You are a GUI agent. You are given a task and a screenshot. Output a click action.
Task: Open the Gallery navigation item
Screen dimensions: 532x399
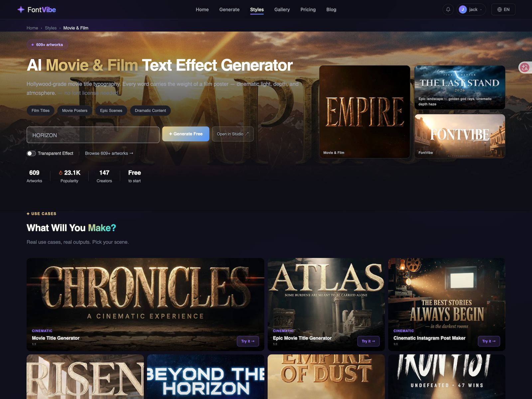pyautogui.click(x=282, y=10)
